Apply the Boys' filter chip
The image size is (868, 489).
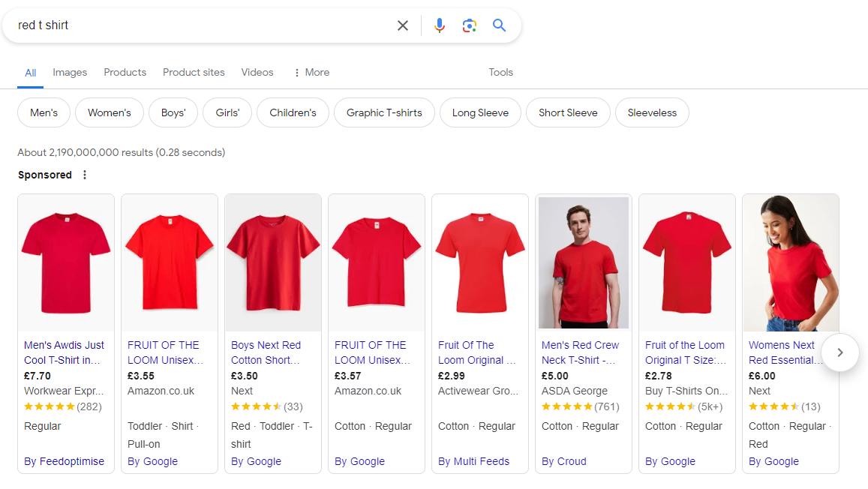click(x=173, y=112)
